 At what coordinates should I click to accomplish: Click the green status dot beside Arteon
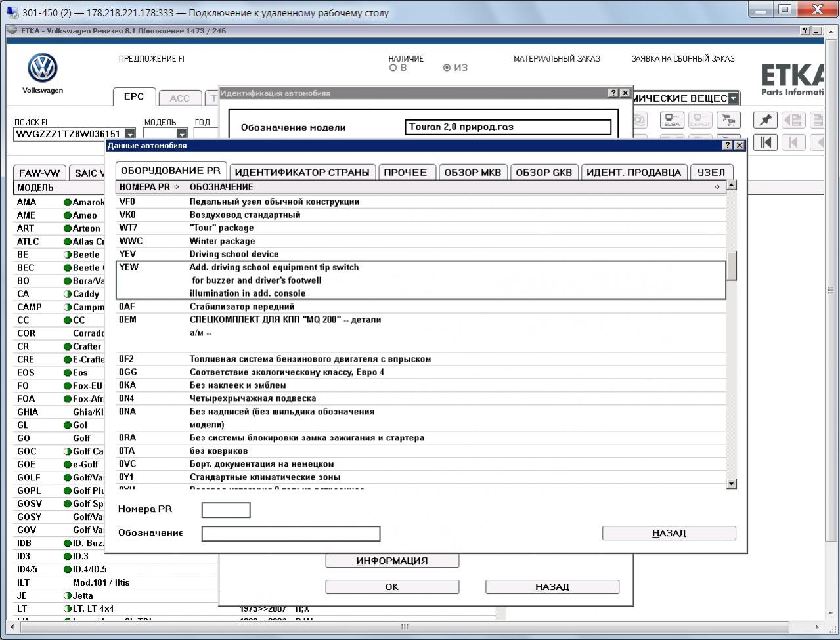pyautogui.click(x=67, y=228)
